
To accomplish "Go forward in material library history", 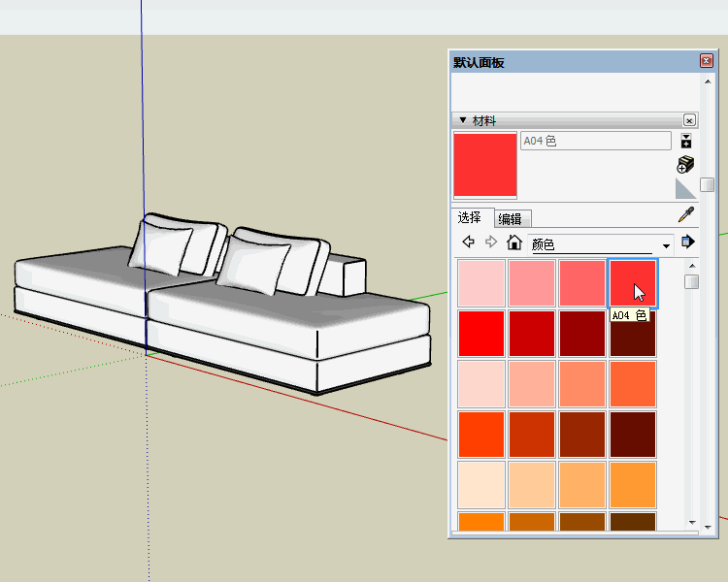I will [x=490, y=242].
